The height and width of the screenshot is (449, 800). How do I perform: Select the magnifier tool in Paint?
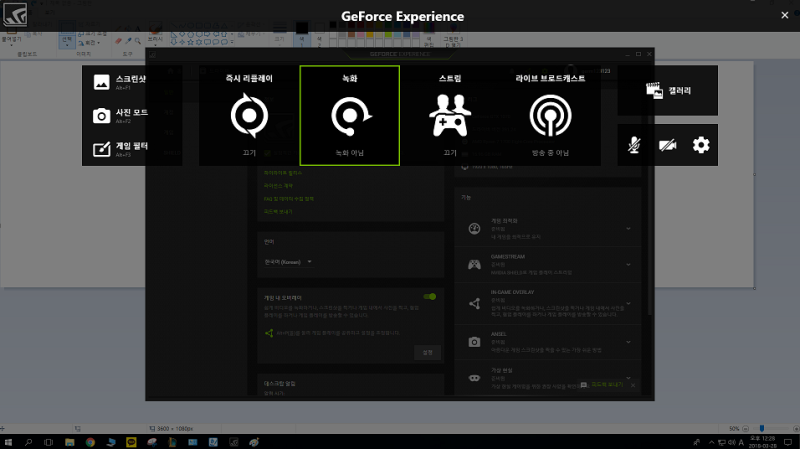pyautogui.click(x=138, y=40)
